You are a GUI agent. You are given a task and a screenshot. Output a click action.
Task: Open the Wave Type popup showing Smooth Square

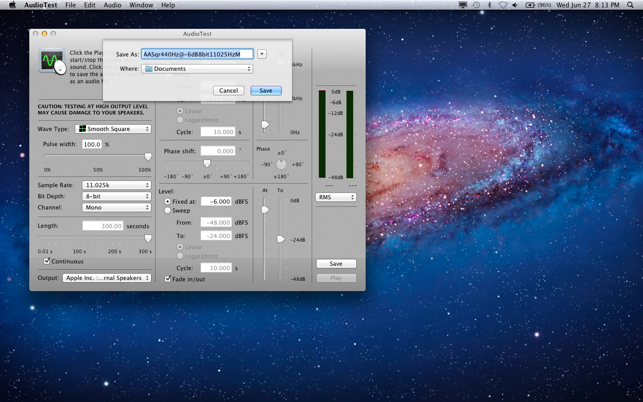click(x=113, y=129)
